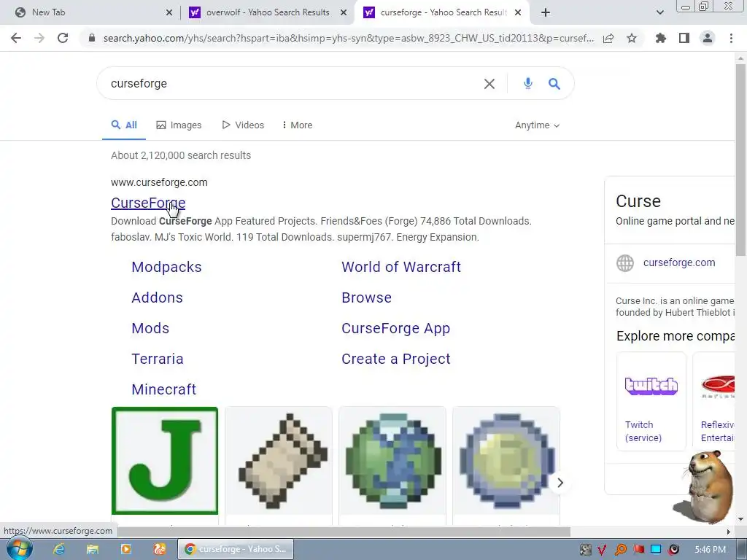Viewport: 747px width, 560px height.
Task: Open a new browser tab
Action: coord(546,12)
